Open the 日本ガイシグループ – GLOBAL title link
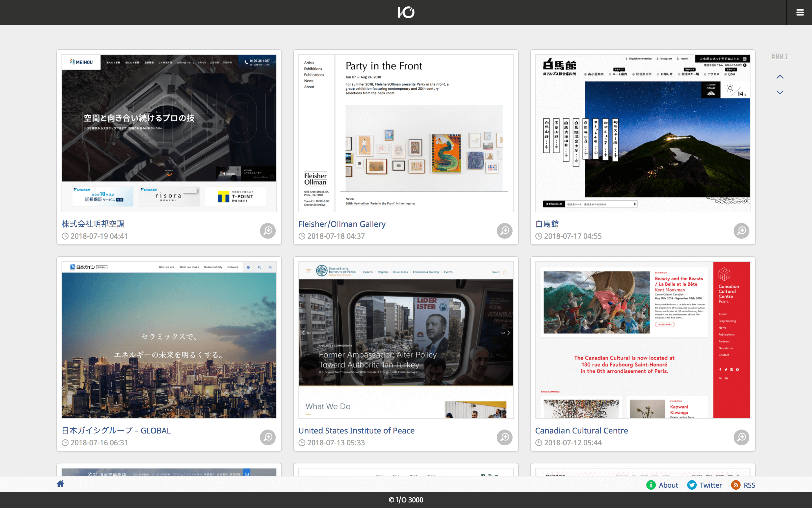Screen dimensions: 812x508 116,431
